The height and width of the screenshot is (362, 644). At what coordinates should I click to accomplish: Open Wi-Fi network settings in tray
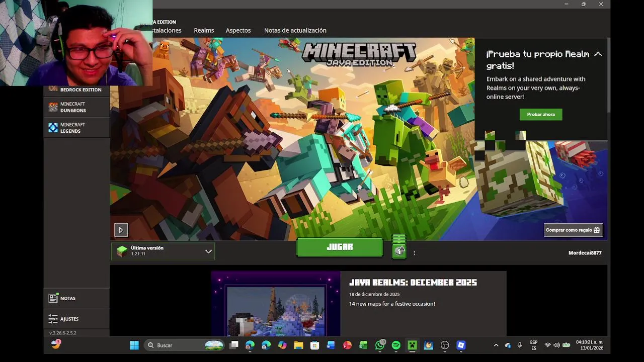(547, 345)
